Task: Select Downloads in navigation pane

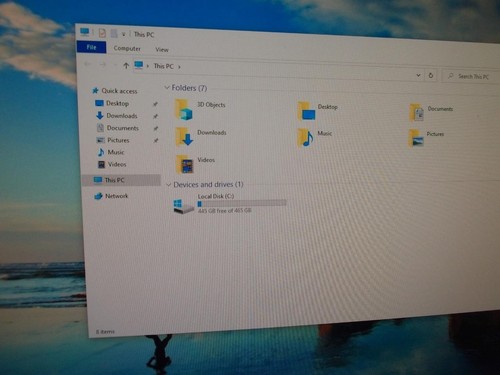Action: tap(122, 116)
